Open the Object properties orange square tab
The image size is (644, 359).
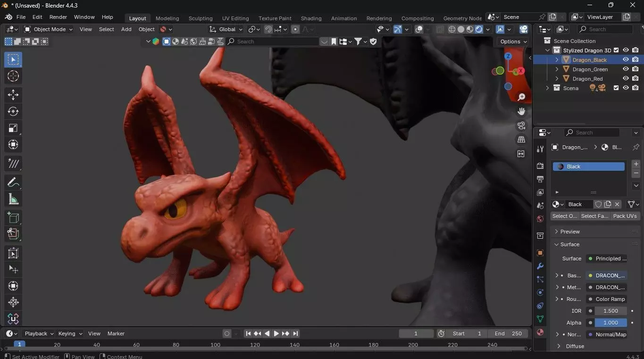(540, 253)
